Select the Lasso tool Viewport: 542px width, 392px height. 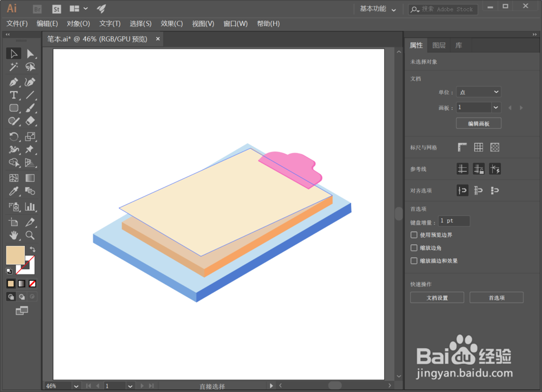click(30, 67)
